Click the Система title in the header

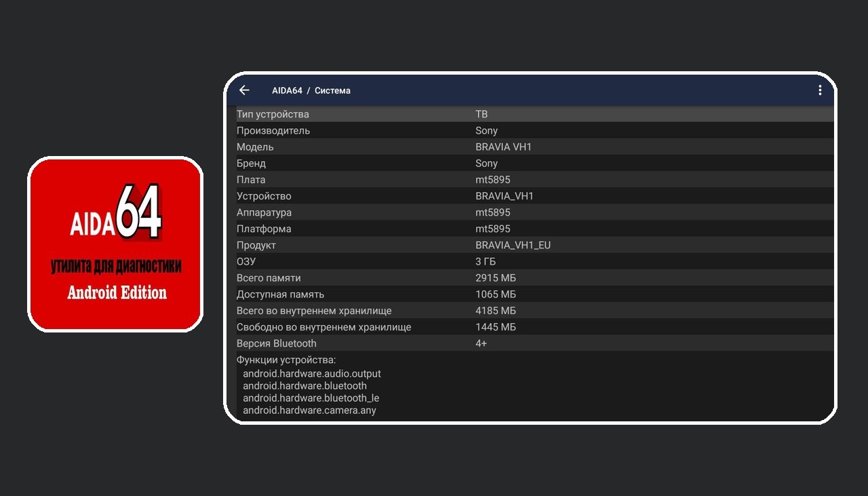(332, 90)
